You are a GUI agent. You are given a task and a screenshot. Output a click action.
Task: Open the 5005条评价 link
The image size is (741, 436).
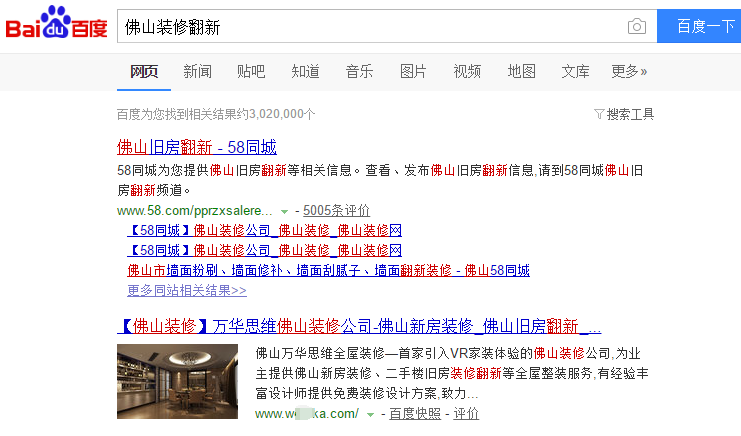tap(336, 211)
